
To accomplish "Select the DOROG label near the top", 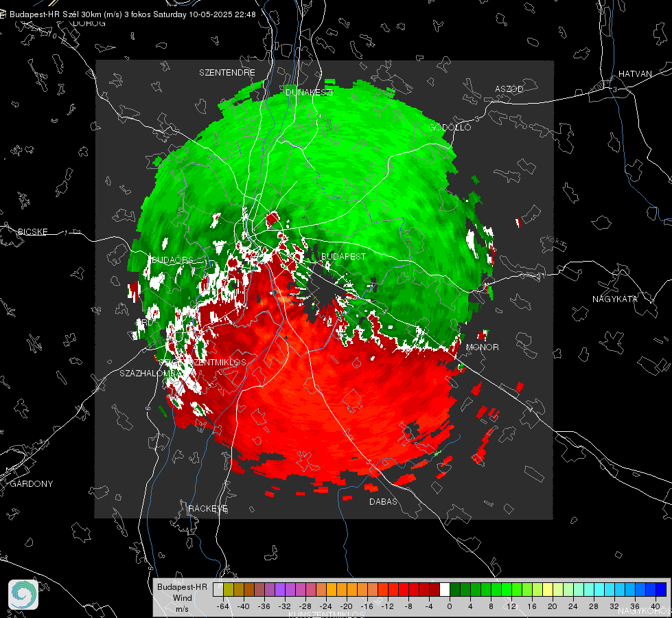I will point(89,23).
